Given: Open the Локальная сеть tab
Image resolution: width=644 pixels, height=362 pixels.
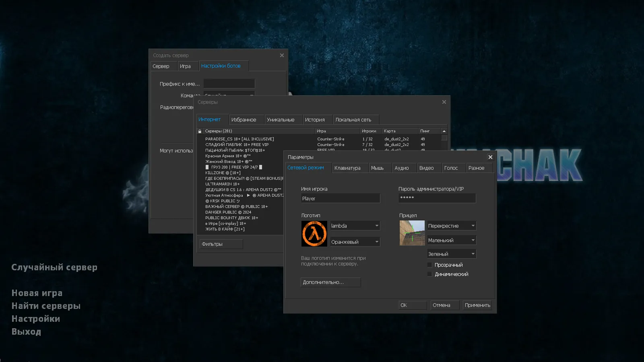Looking at the screenshot, I should (355, 119).
